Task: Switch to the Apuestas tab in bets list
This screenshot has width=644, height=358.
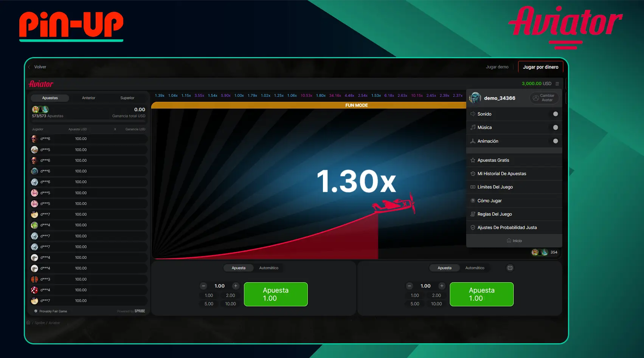Action: [50, 98]
